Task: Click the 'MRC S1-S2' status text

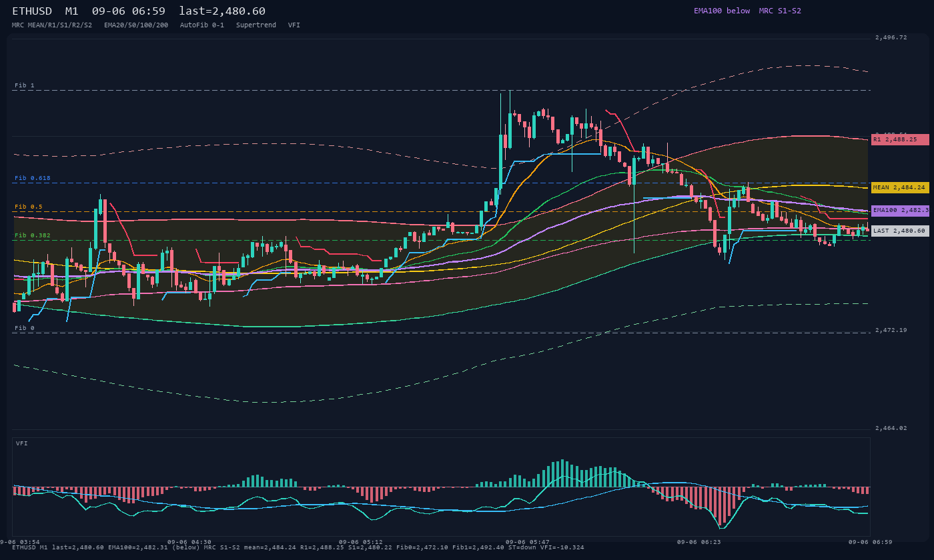Action: (x=780, y=11)
